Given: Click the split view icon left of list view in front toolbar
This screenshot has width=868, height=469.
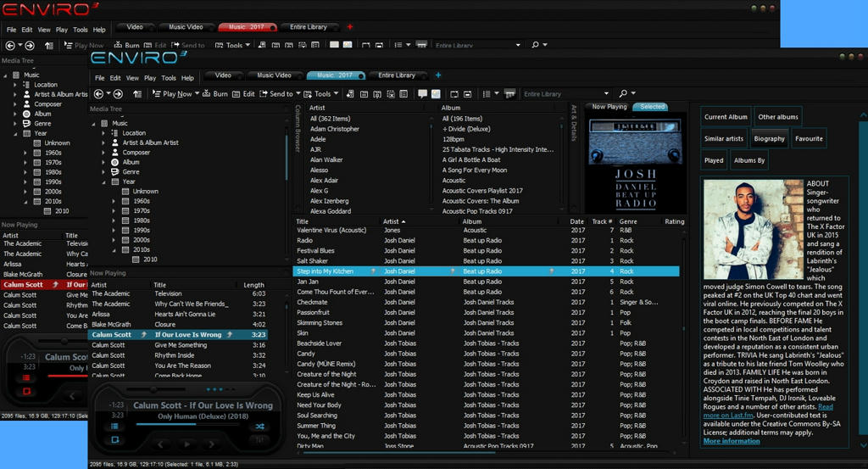Looking at the screenshot, I should (x=468, y=94).
